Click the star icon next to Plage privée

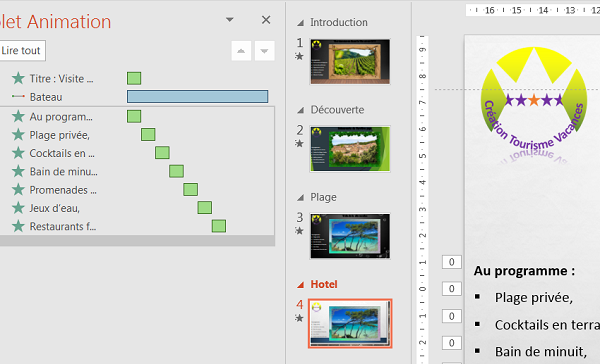tap(18, 135)
